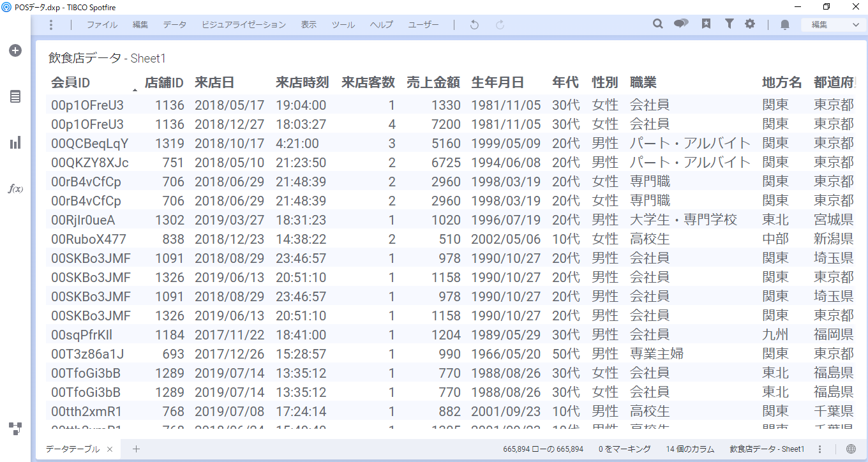Image resolution: width=868 pixels, height=462 pixels.
Task: Add a new page with the plus tab
Action: coord(136,449)
